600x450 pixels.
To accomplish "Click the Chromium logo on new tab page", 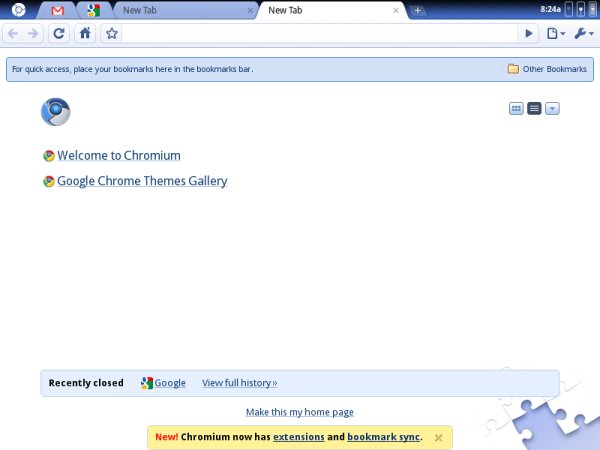I will tap(55, 112).
